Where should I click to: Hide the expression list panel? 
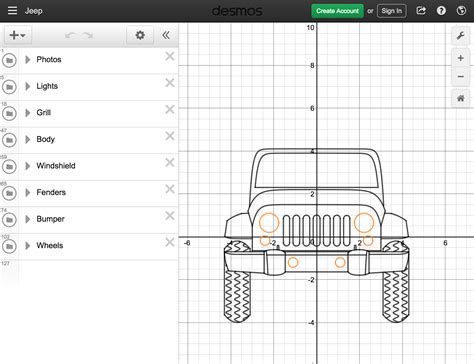pyautogui.click(x=166, y=35)
